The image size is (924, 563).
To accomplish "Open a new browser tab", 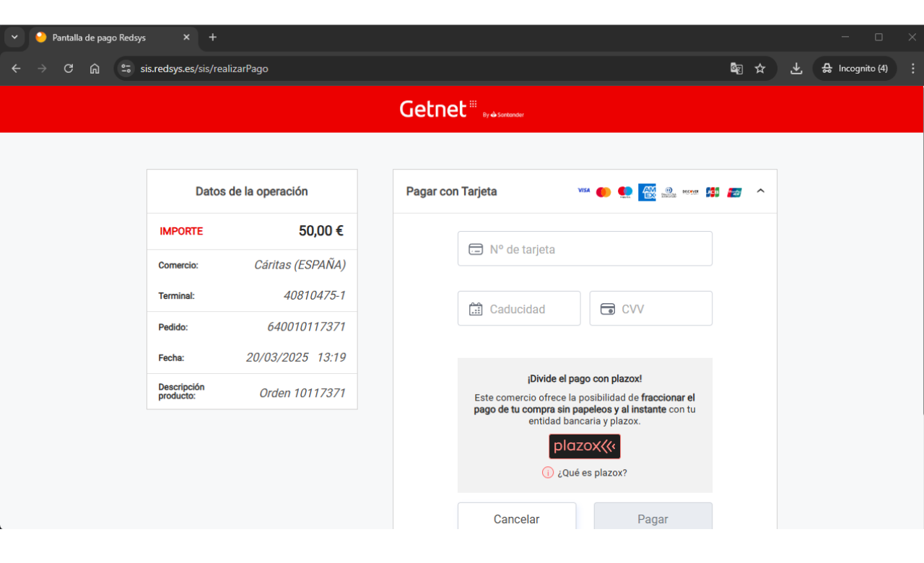I will coord(212,38).
